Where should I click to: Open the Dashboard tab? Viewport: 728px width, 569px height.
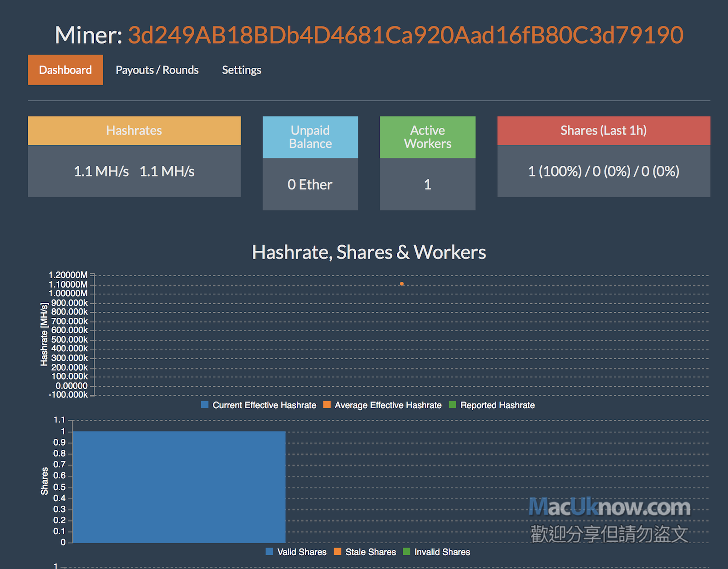[x=66, y=70]
